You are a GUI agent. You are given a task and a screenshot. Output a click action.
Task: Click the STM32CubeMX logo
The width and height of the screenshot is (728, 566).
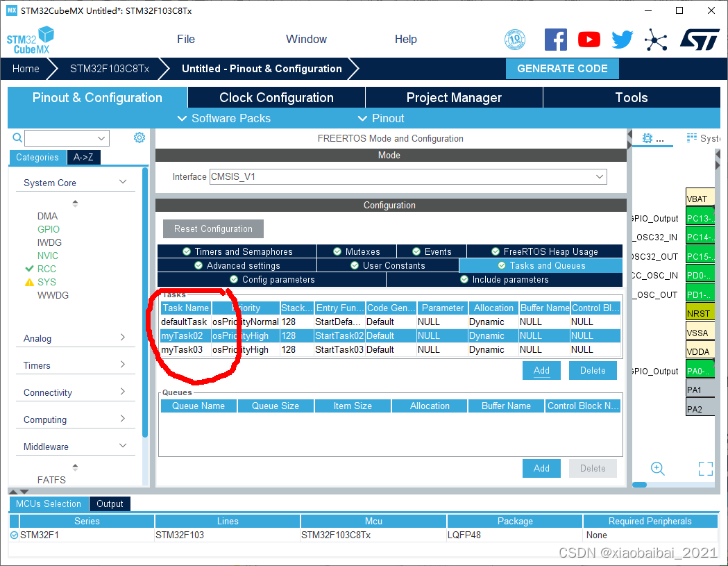(30, 40)
